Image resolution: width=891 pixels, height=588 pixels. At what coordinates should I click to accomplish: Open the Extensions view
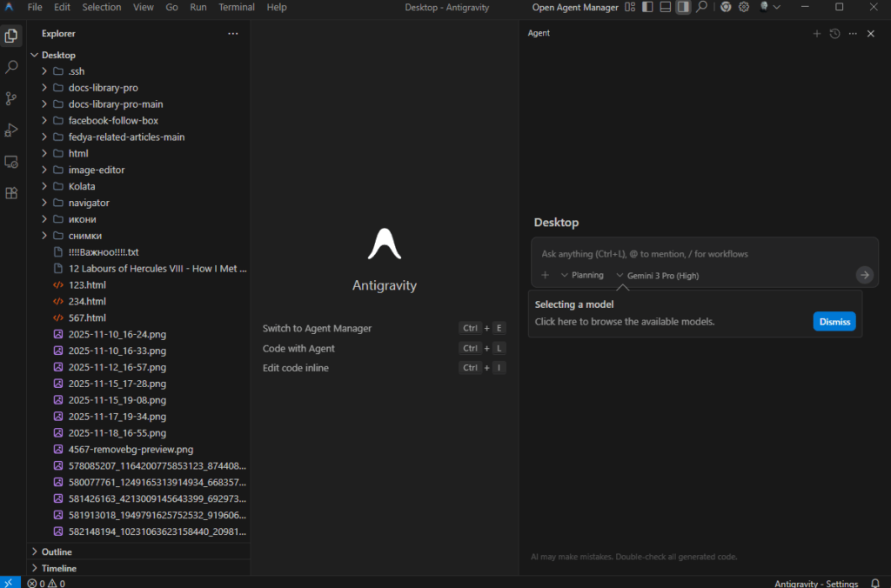11,193
